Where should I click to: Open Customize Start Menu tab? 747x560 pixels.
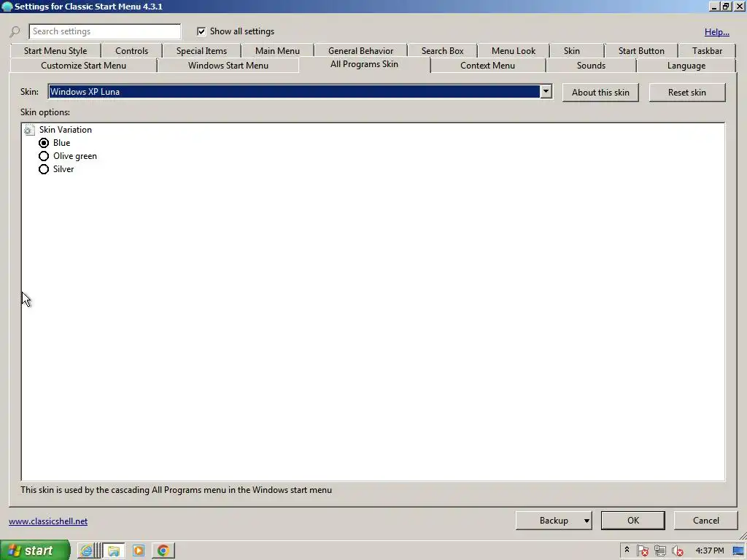[83, 66]
